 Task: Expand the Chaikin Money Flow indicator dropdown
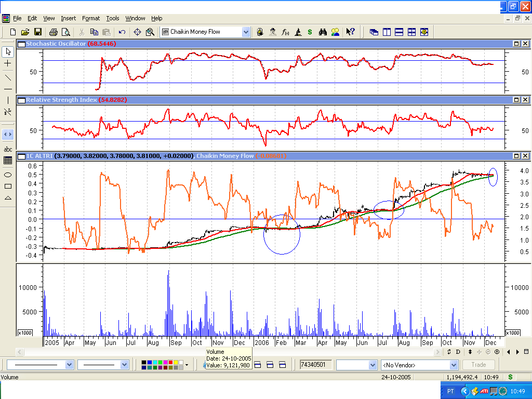coord(246,32)
